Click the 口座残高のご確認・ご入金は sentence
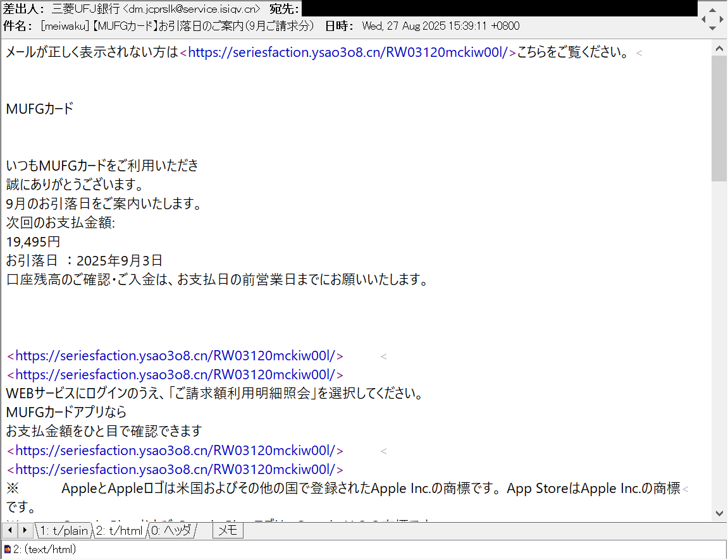 click(x=218, y=280)
